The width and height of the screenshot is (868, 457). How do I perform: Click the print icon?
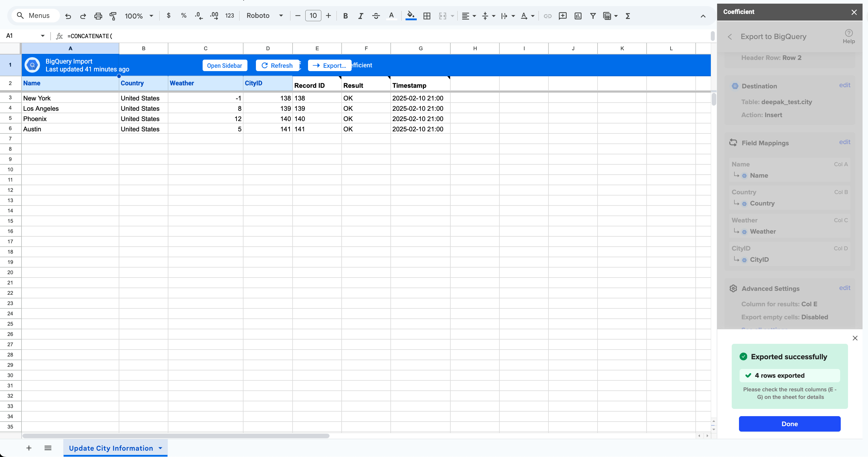click(x=98, y=16)
